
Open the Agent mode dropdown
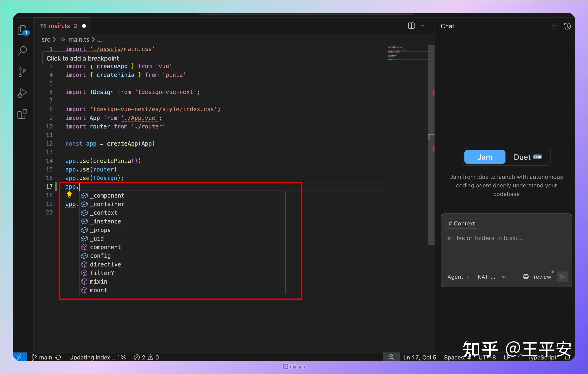459,277
